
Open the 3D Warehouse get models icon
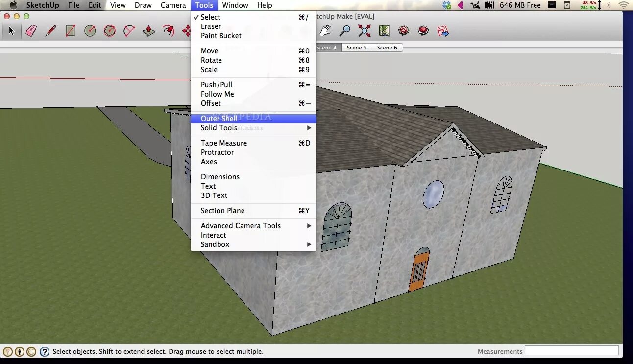pyautogui.click(x=403, y=31)
